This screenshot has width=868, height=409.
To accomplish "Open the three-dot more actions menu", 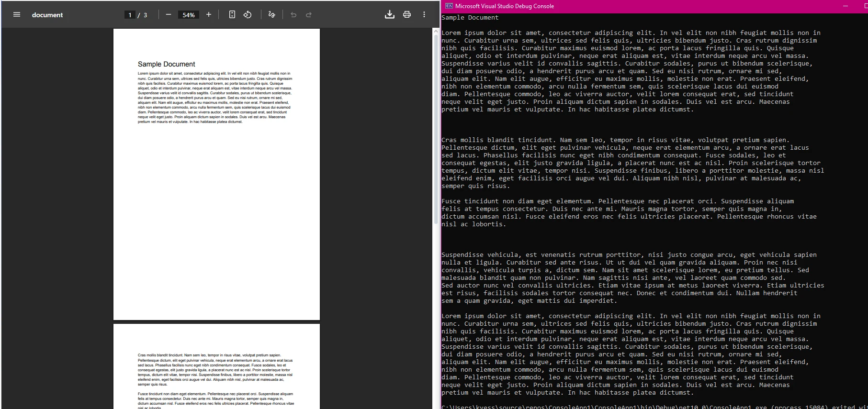I will tap(424, 14).
